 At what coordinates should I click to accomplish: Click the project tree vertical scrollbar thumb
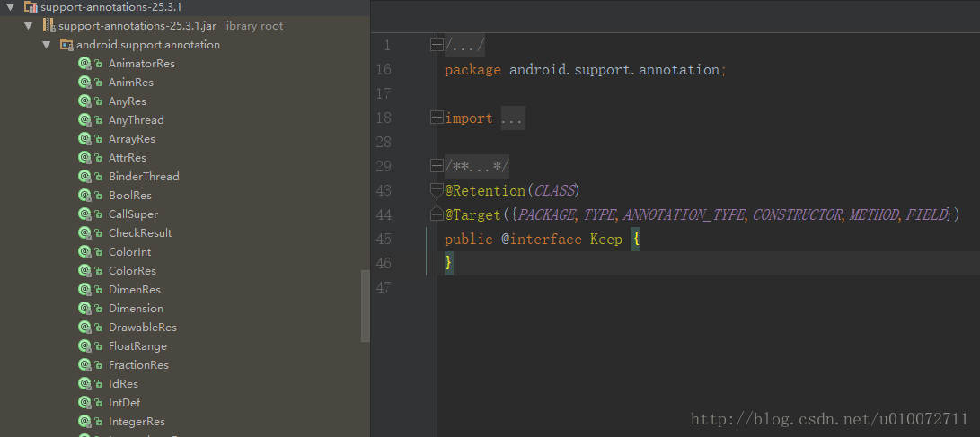(x=366, y=306)
